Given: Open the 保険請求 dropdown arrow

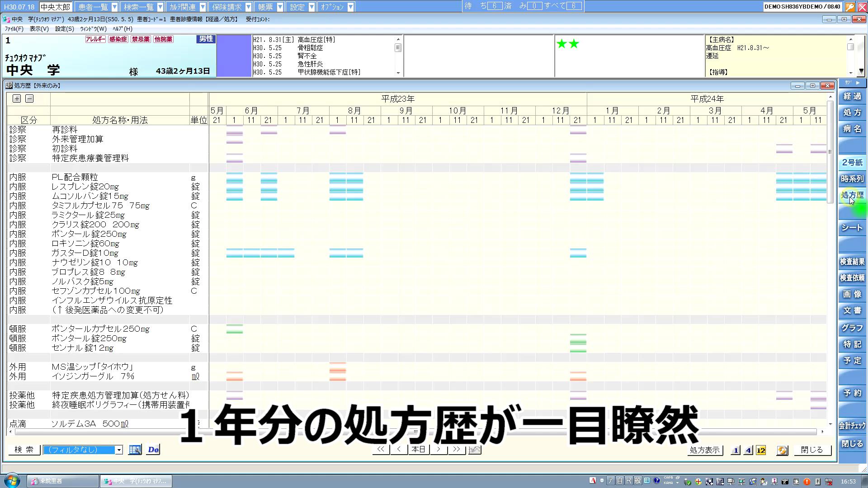Looking at the screenshot, I should tap(249, 7).
